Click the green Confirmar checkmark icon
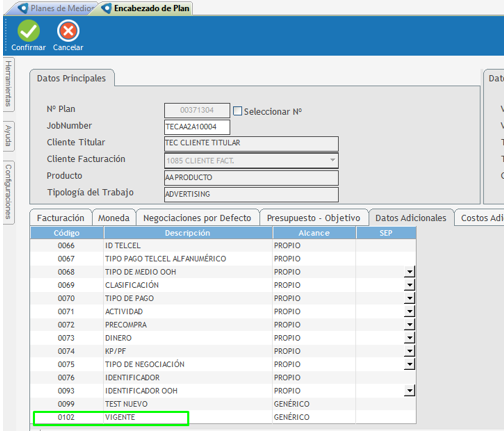 [x=29, y=31]
